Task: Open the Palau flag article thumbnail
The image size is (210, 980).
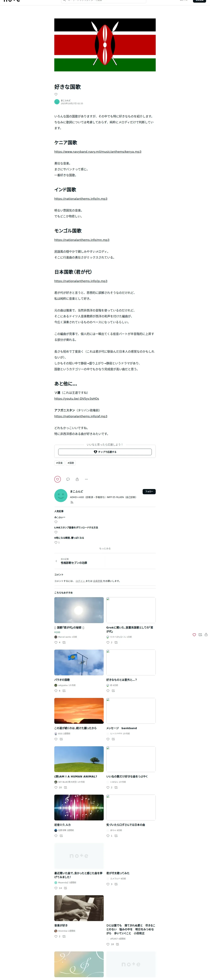Action: pyautogui.click(x=79, y=662)
